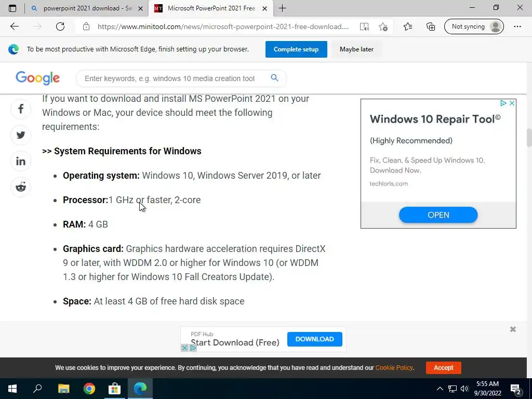Open the immersive reader read aloud icon

364,27
